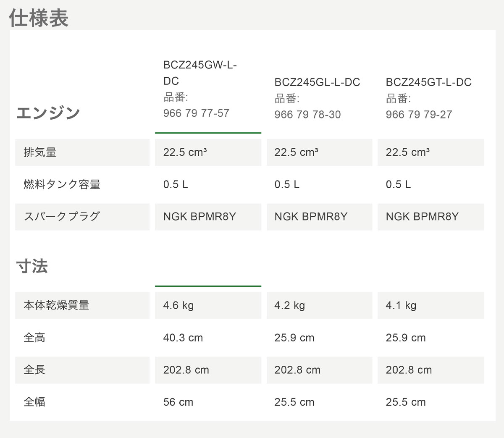Select the BCZ245GL-L-DC model column header
Viewport: 504px width, 438px height.
coord(317,82)
